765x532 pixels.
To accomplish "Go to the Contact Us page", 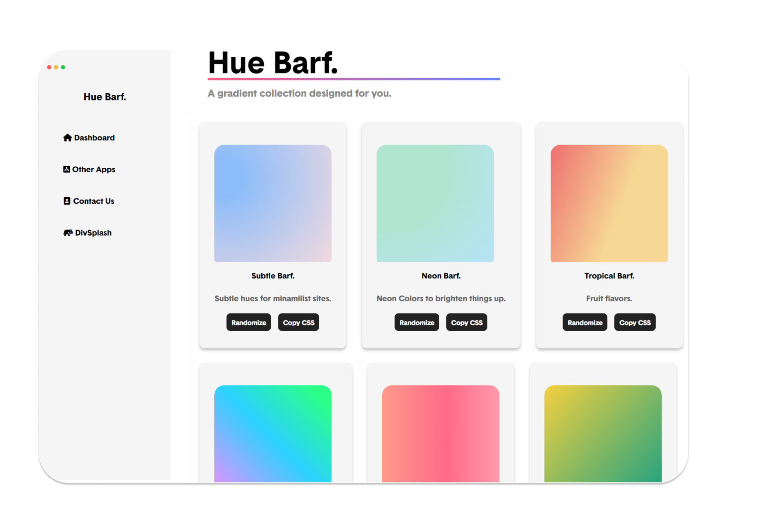I will [89, 201].
